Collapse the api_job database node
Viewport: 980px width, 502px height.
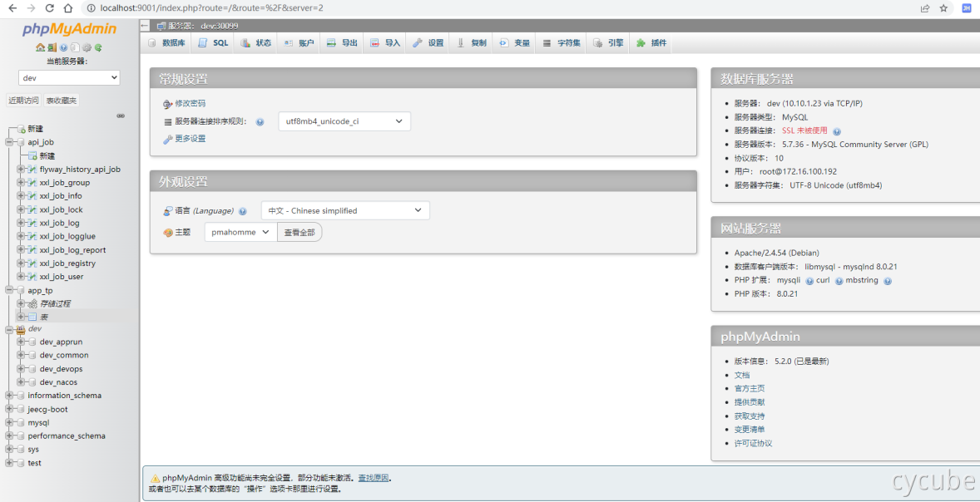(9, 142)
